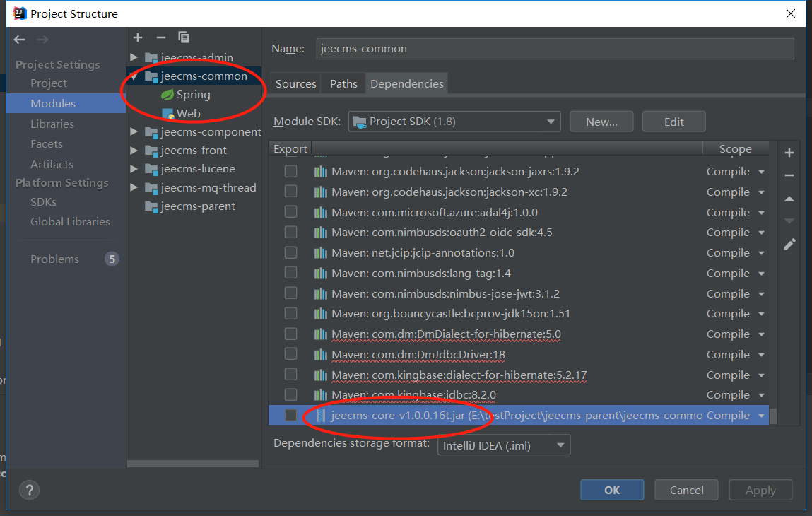Move the dependency down with the down arrow
The width and height of the screenshot is (812, 516).
pos(789,221)
